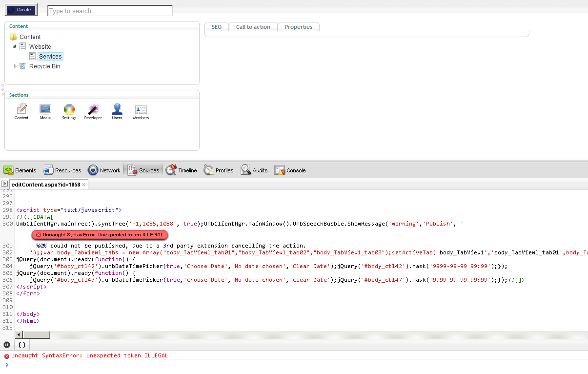588x374 pixels.
Task: Switch to the Properties tab
Action: (299, 27)
